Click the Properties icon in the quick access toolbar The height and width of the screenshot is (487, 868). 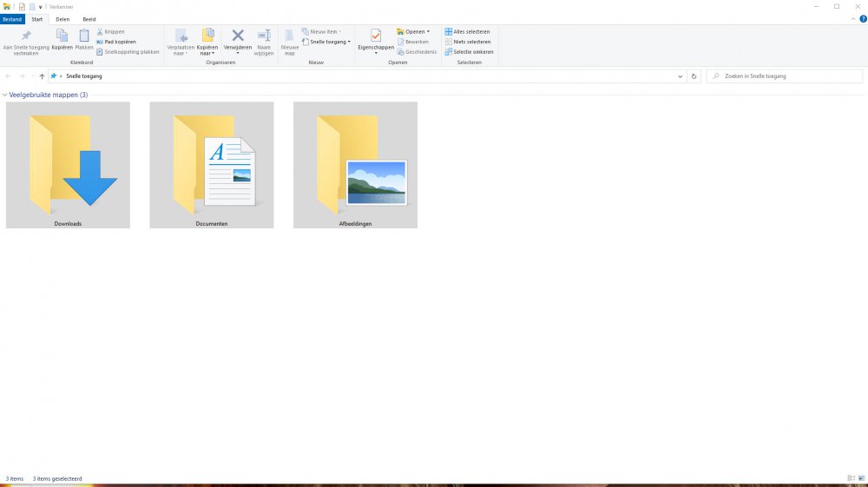[x=22, y=7]
